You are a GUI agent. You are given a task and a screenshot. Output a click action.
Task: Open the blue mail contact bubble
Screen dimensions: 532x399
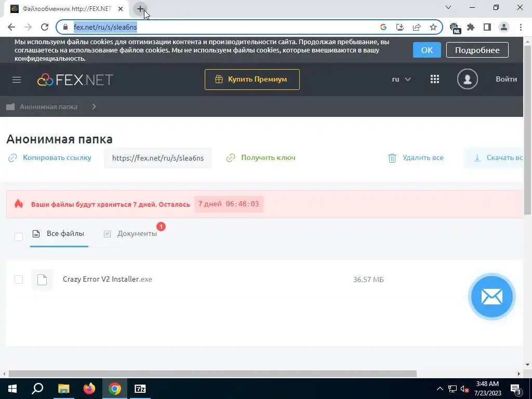[491, 297]
